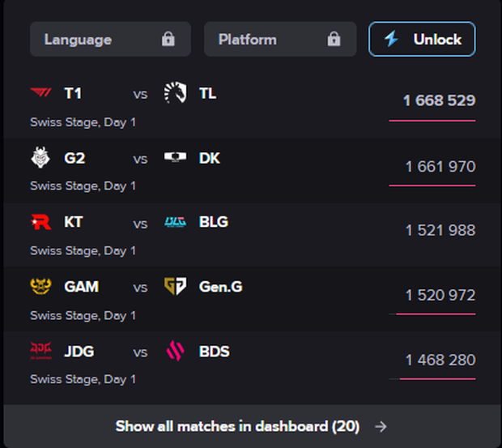
Task: Click the BLG team logo
Action: click(175, 222)
